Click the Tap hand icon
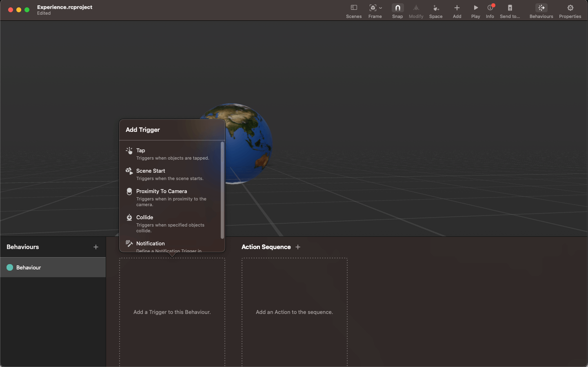Viewport: 588px width, 367px height. (x=129, y=151)
